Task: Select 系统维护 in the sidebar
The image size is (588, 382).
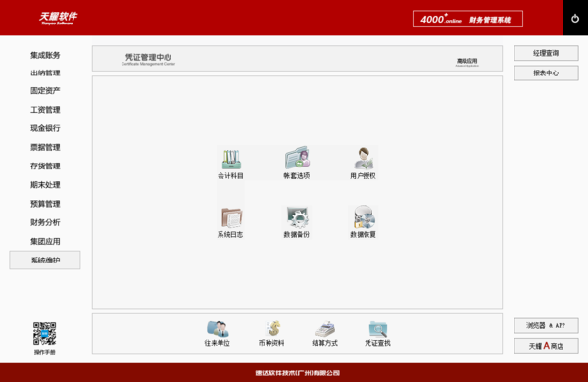Action: (x=45, y=260)
